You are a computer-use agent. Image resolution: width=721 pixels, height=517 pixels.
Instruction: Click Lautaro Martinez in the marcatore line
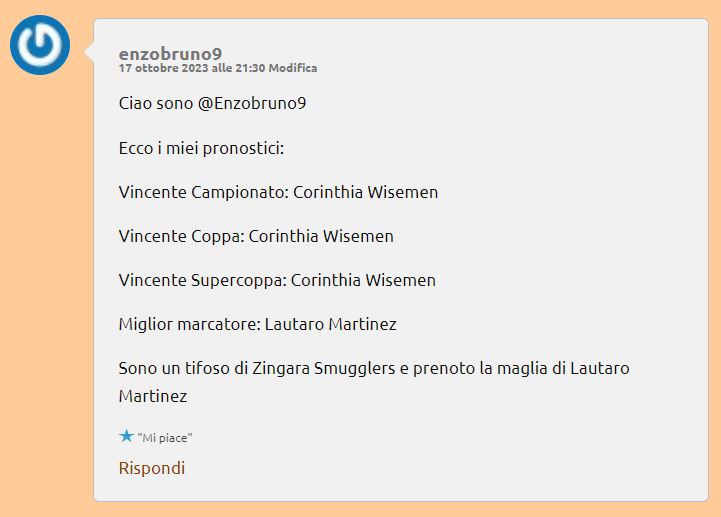(x=330, y=324)
